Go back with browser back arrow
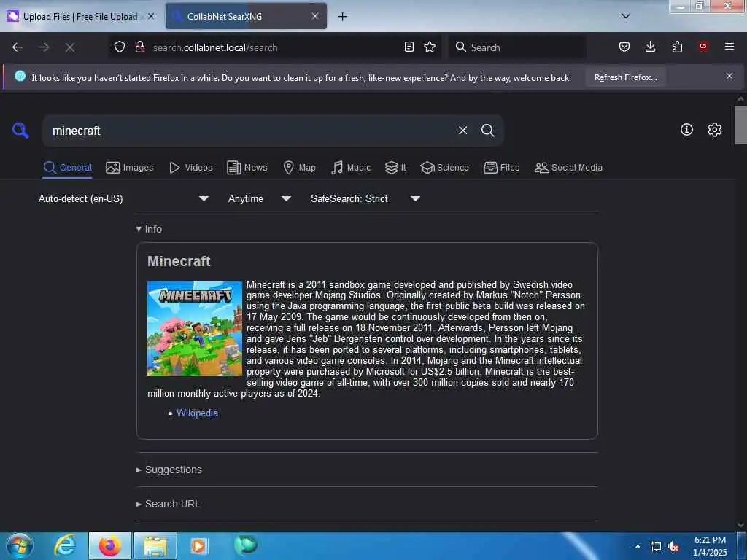The image size is (747, 560). pos(18,47)
